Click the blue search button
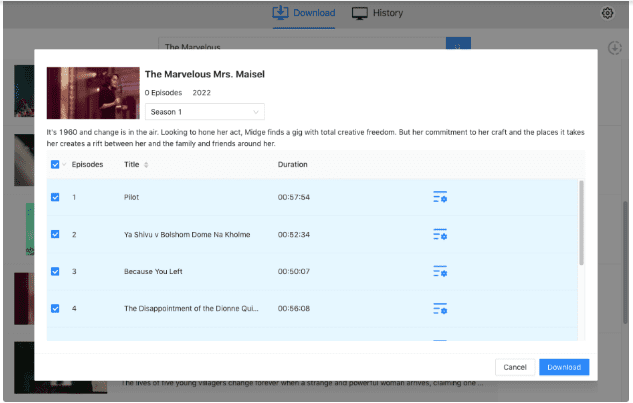The height and width of the screenshot is (403, 633). tap(457, 47)
